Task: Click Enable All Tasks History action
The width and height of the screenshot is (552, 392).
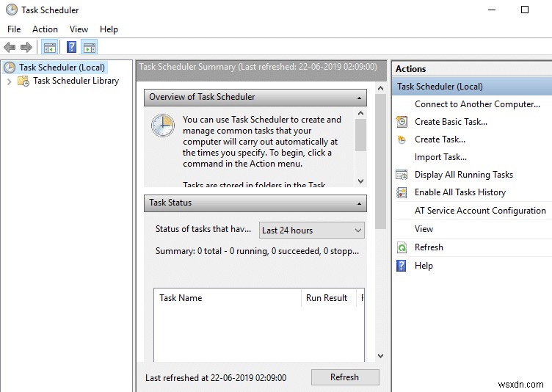Action: coord(460,192)
